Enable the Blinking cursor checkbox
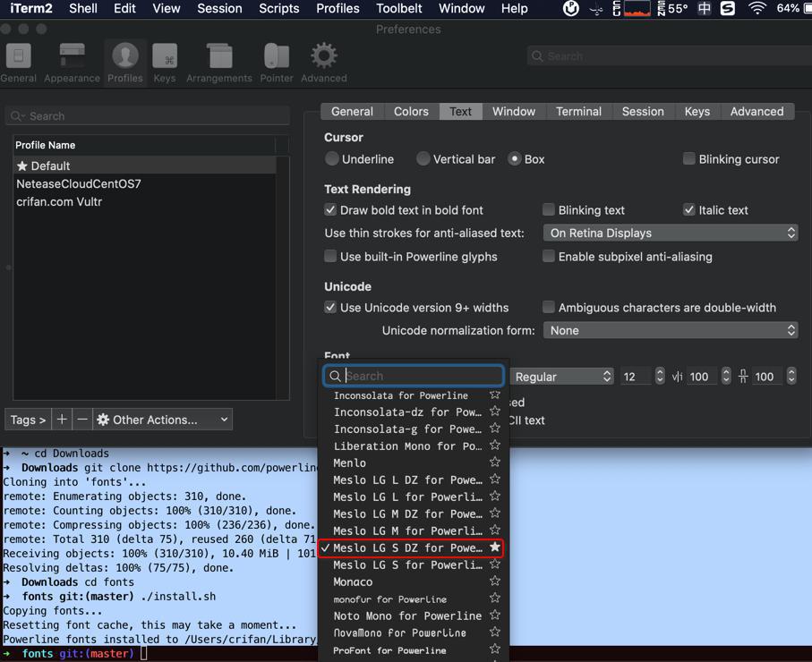 (x=688, y=158)
